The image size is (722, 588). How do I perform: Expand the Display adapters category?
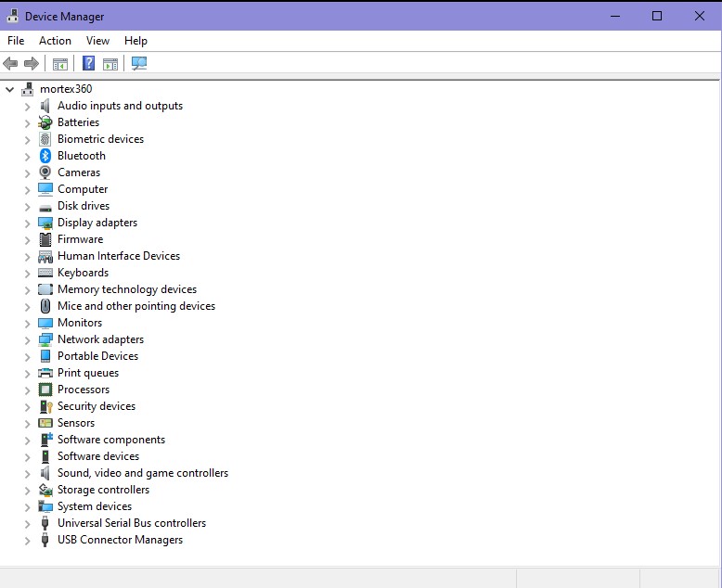click(x=27, y=223)
